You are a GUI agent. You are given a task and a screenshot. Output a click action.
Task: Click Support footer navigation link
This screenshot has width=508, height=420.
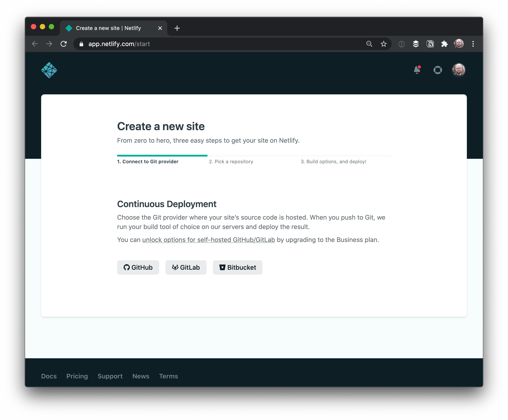click(x=110, y=376)
